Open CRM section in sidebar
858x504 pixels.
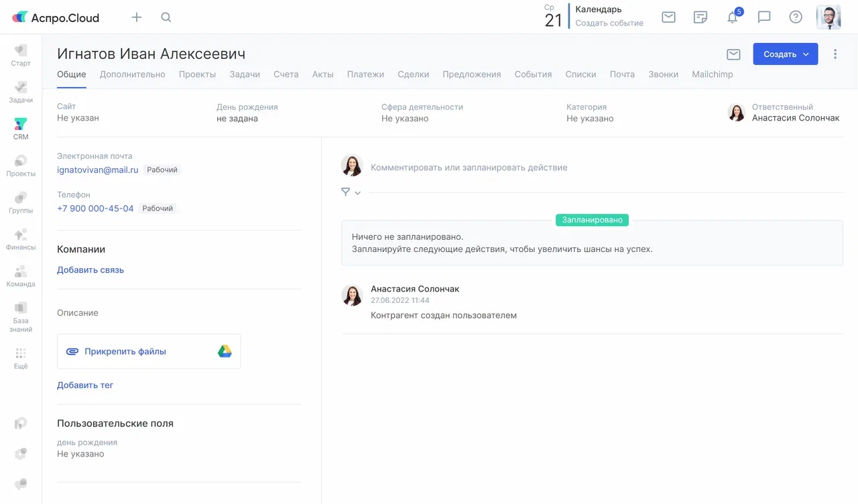click(21, 129)
